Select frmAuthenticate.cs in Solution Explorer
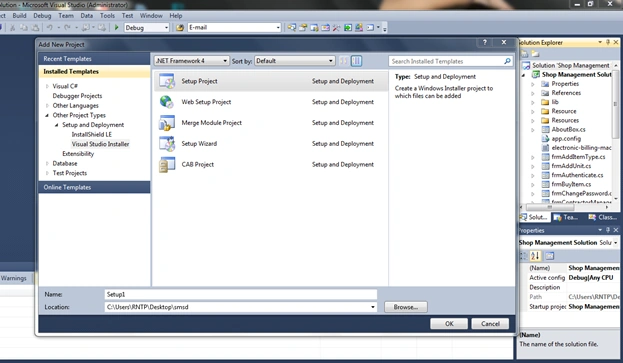Image resolution: width=623 pixels, height=363 pixels. pyautogui.click(x=577, y=175)
